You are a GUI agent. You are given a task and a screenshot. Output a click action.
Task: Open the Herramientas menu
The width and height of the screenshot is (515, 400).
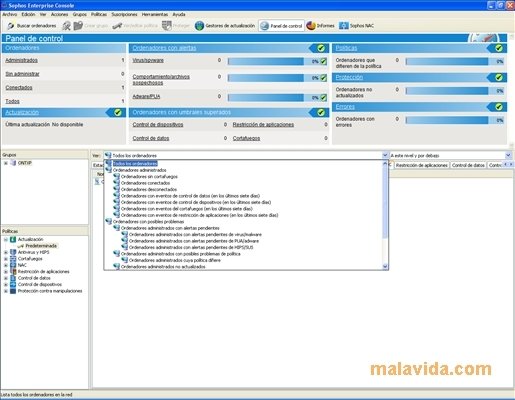click(x=155, y=14)
